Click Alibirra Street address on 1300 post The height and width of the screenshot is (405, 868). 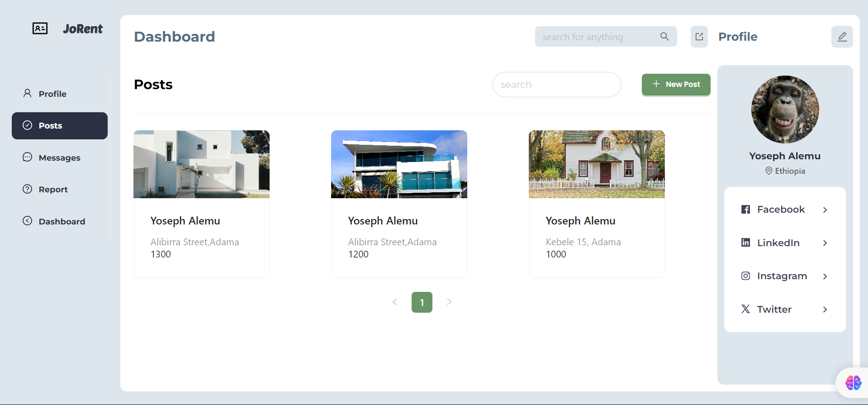(x=195, y=242)
